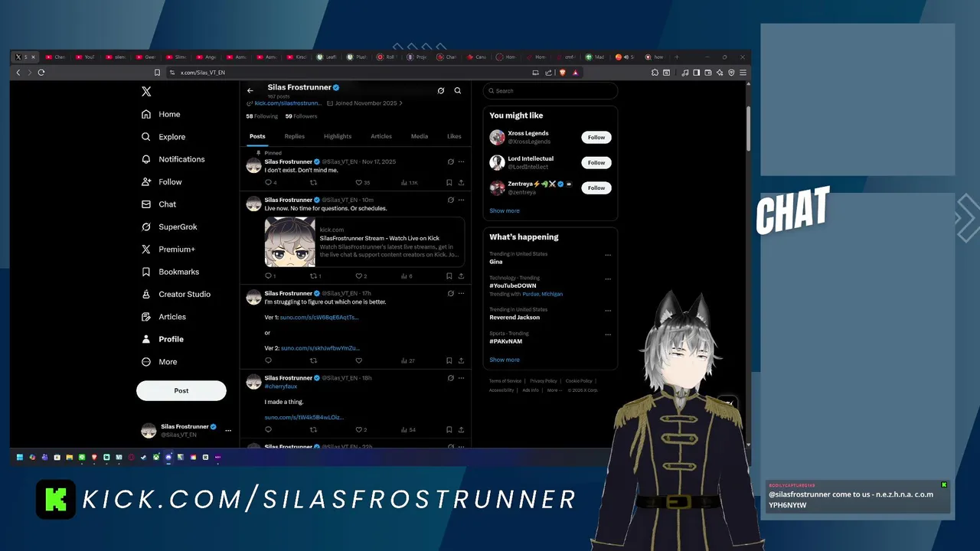Switch to the Replies tab
Screen dimensions: 980x551
tap(295, 136)
